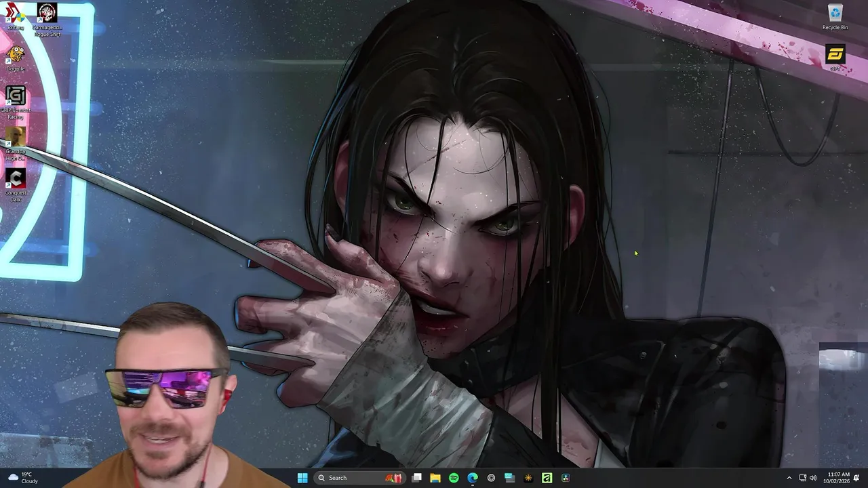Open Task View from the taskbar
This screenshot has height=488, width=868.
pos(417,478)
